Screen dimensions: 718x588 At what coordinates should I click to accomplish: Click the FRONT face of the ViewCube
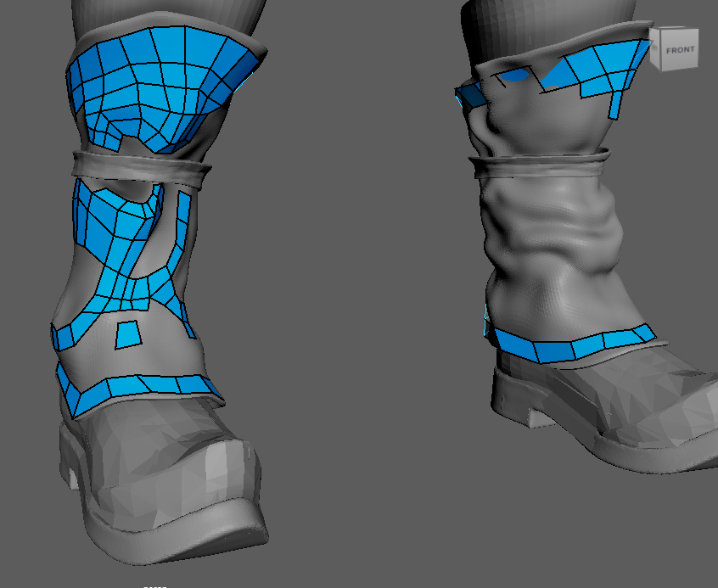pyautogui.click(x=680, y=50)
